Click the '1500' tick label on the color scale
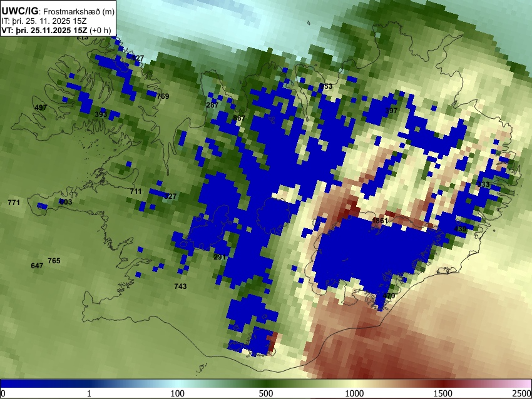This screenshot has width=532, height=399. click(443, 393)
